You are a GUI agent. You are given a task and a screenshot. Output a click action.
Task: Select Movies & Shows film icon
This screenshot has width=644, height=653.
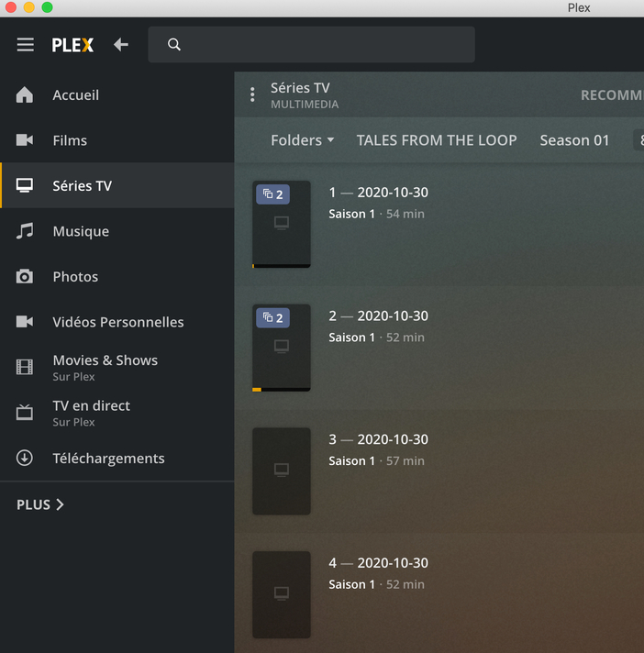pyautogui.click(x=25, y=367)
